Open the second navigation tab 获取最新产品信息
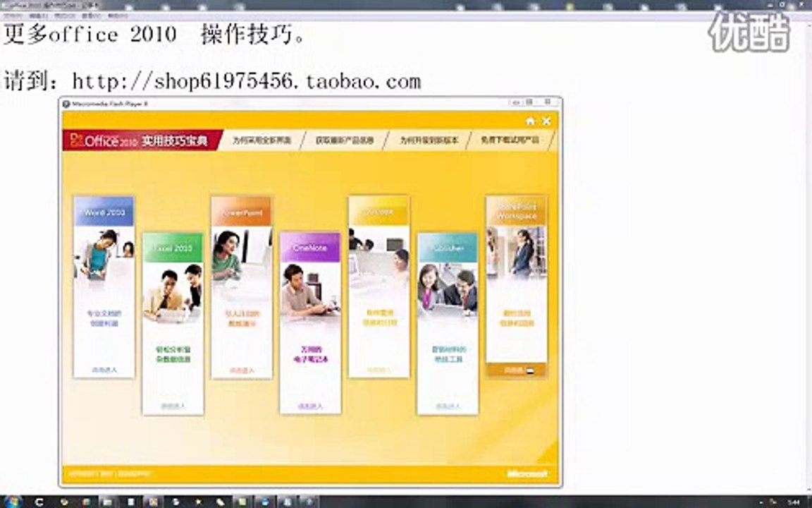 click(345, 140)
